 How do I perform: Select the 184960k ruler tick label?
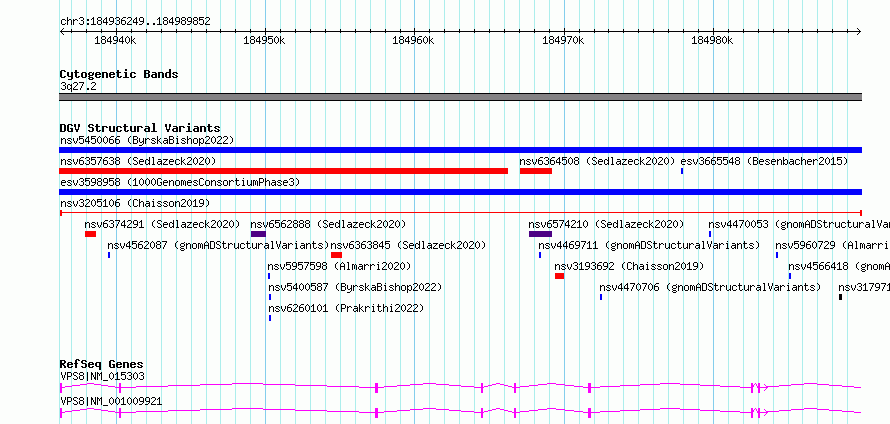[413, 40]
